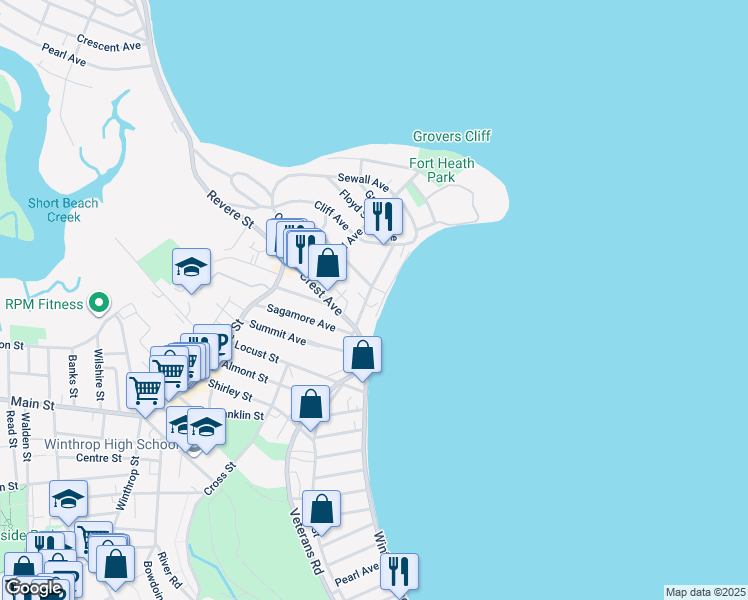Click the Grovers Cliff label

pyautogui.click(x=451, y=136)
